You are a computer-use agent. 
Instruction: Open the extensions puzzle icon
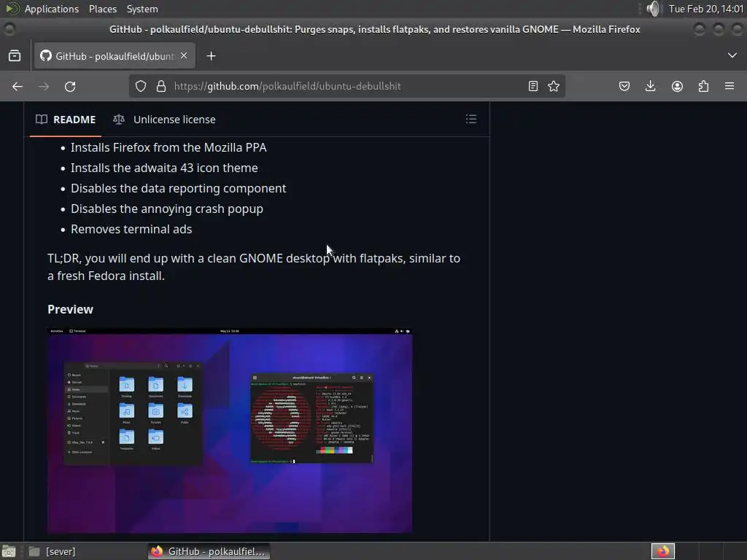coord(703,86)
